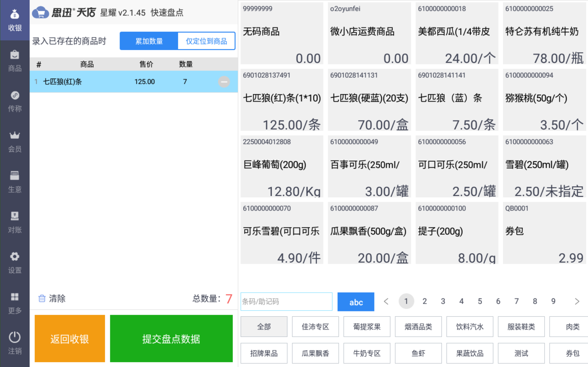Jump to page 4
Viewport: 588px width, 367px height.
(461, 301)
